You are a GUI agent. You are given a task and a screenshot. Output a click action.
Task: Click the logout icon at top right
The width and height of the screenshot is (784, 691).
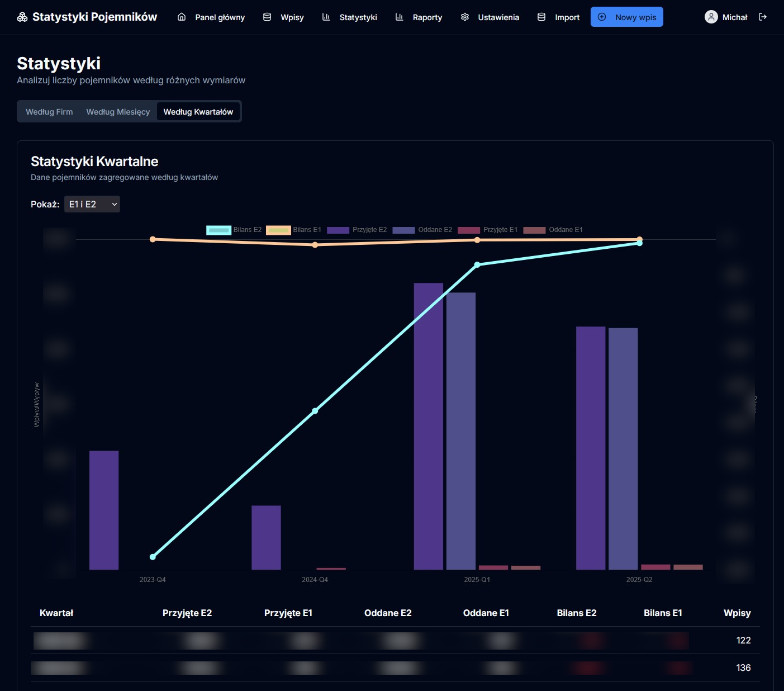[763, 17]
